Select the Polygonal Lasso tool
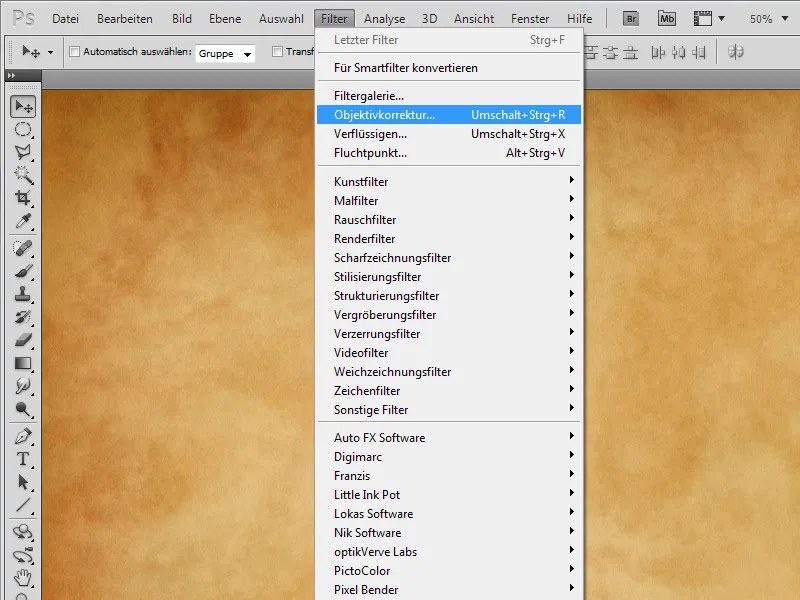Screen dimensions: 800x600 point(23,152)
